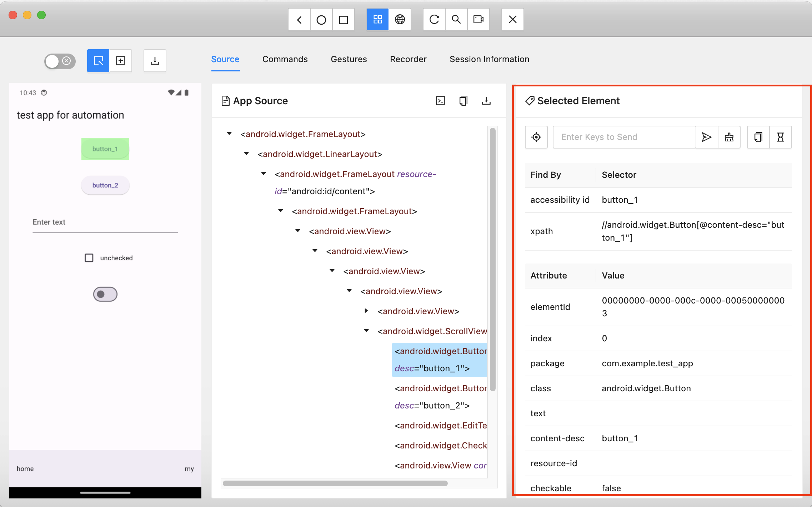Switch to the Commands tab
The image size is (812, 507).
click(x=285, y=59)
